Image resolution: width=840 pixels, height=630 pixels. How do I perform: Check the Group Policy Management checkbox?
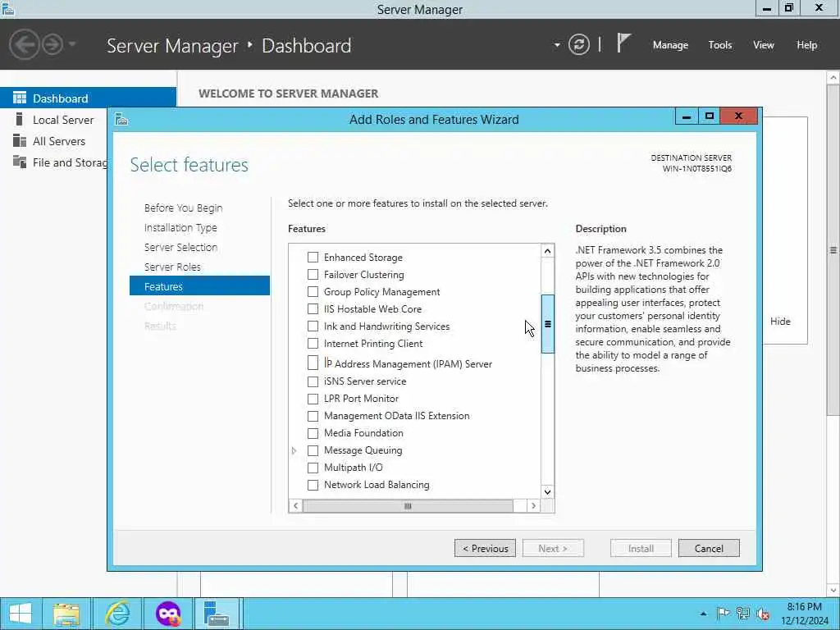pyautogui.click(x=313, y=292)
